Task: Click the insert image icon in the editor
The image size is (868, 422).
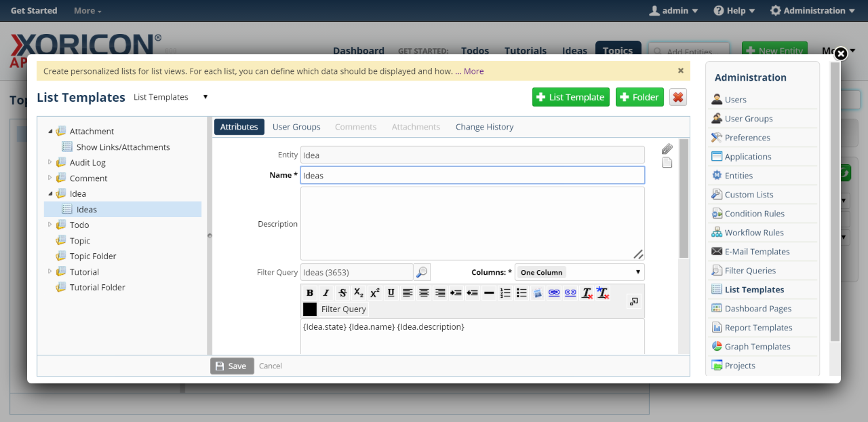Action: (x=538, y=293)
